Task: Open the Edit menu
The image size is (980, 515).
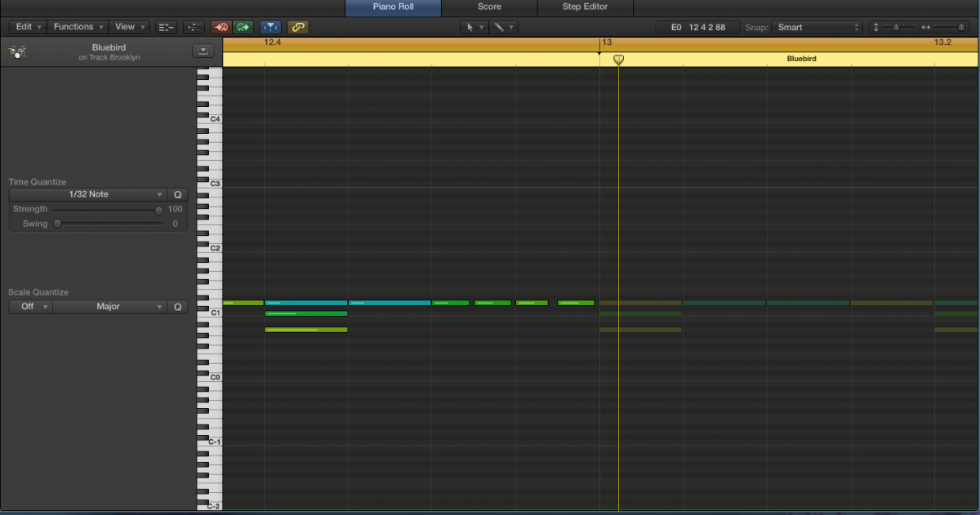Action: (29, 27)
